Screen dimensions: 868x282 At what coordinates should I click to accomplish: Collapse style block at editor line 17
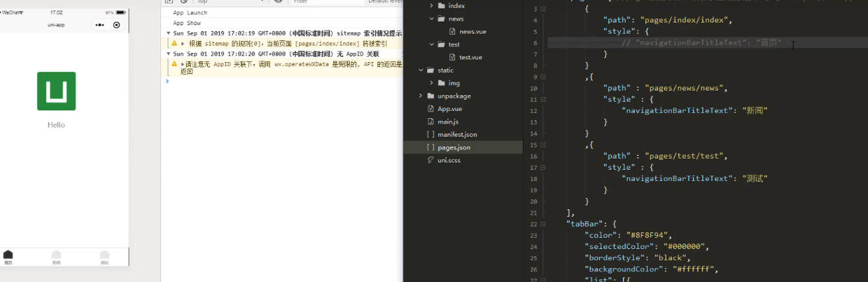(543, 167)
